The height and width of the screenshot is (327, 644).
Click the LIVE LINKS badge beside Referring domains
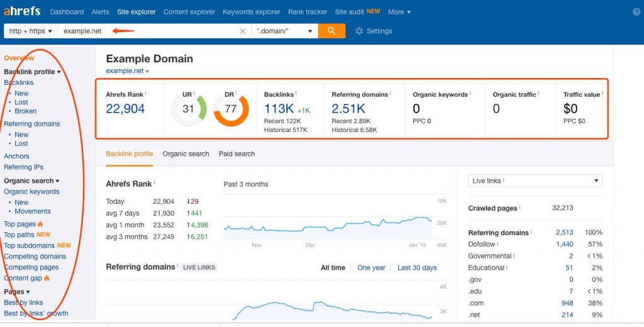(199, 267)
